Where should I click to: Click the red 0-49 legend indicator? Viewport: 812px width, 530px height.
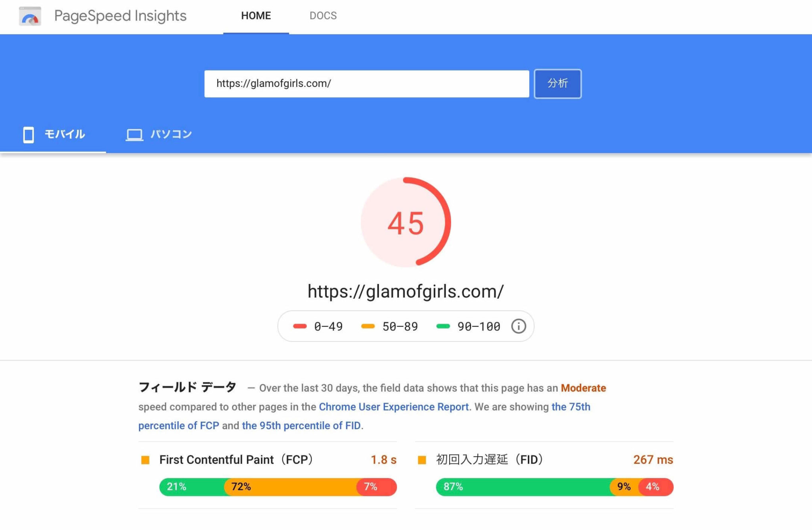300,326
